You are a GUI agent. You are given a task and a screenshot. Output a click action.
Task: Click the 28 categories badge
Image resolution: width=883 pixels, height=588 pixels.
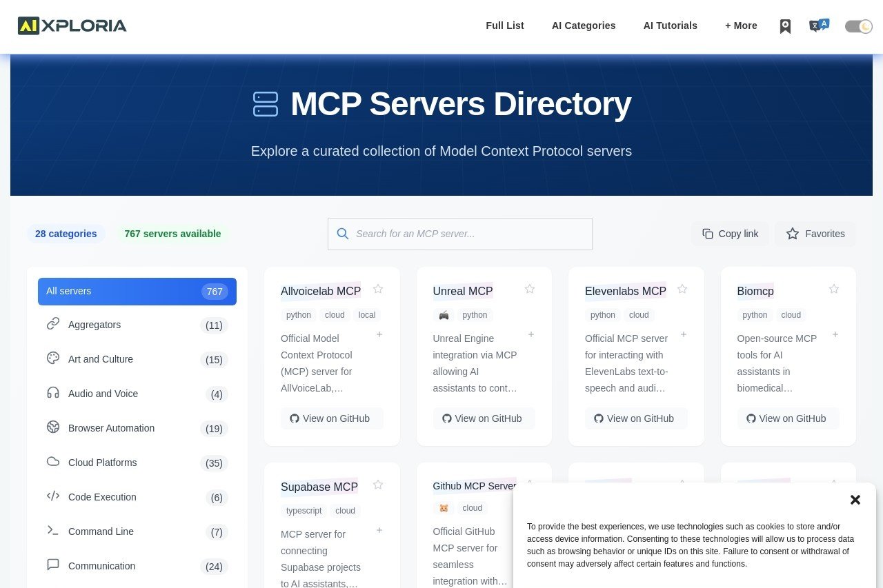66,234
